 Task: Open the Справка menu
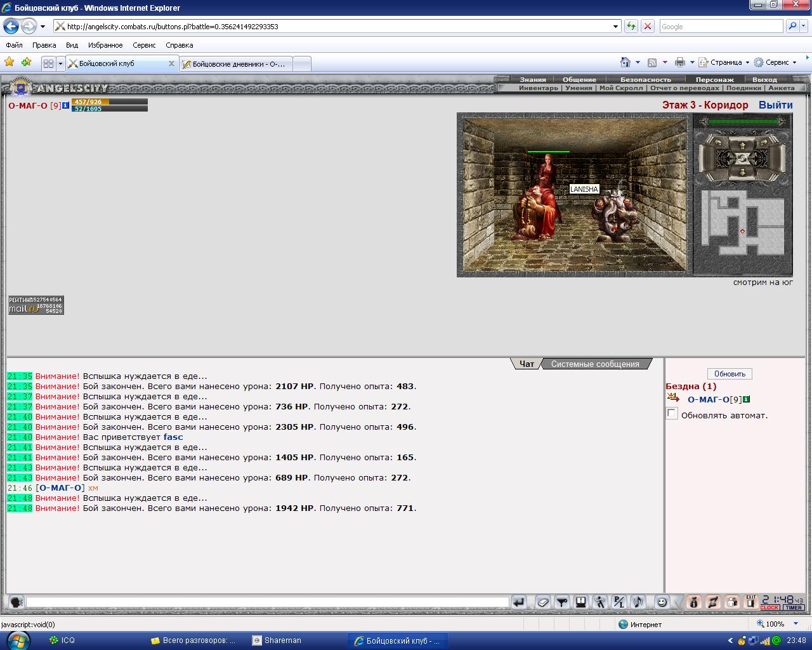(179, 45)
